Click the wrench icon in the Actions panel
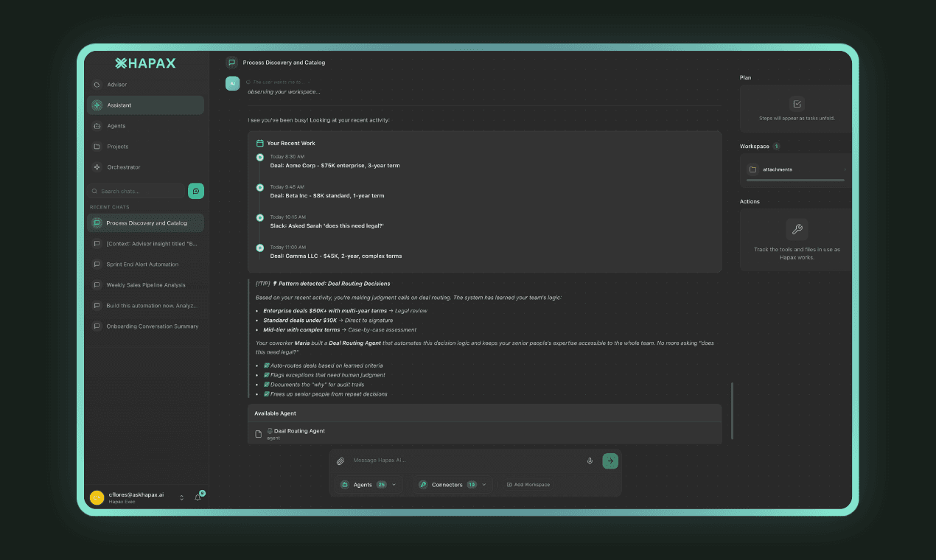936x560 pixels. pyautogui.click(x=795, y=229)
